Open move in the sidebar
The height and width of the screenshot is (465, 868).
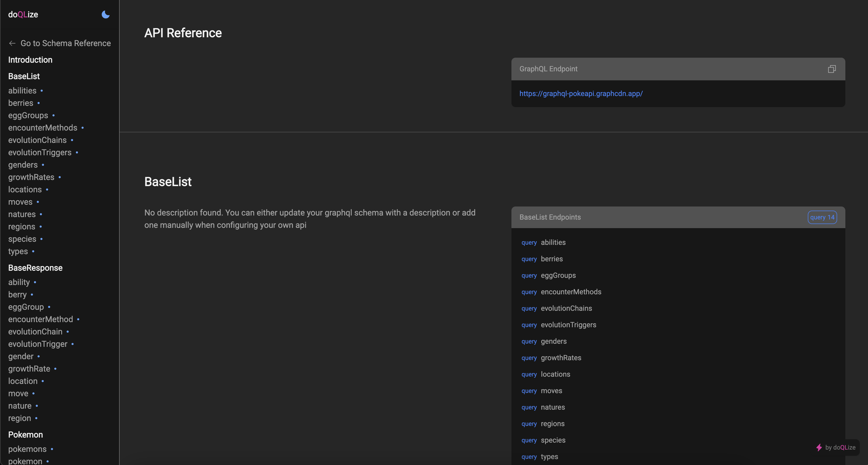pos(18,393)
